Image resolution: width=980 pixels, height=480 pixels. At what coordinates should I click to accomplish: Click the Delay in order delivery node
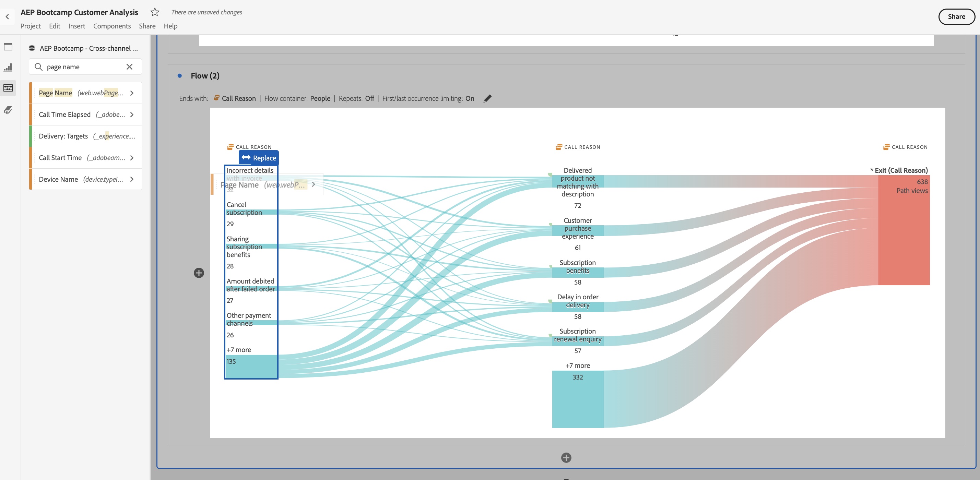point(578,307)
